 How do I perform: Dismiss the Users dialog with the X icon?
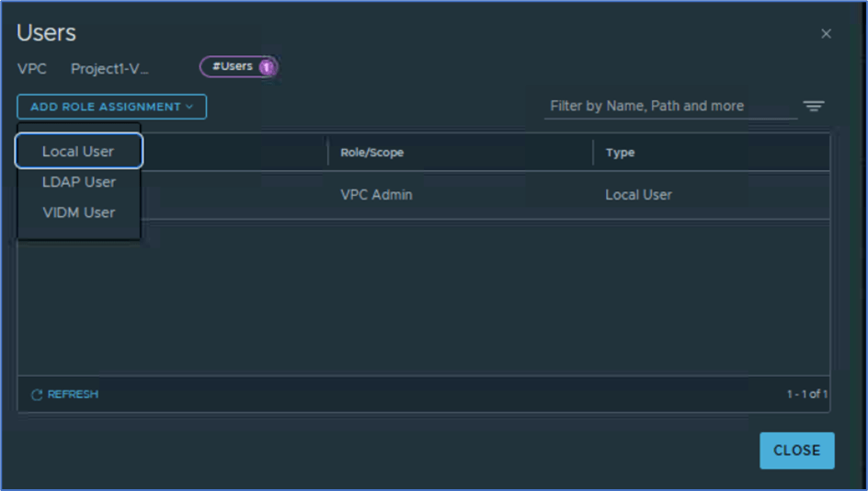point(826,34)
